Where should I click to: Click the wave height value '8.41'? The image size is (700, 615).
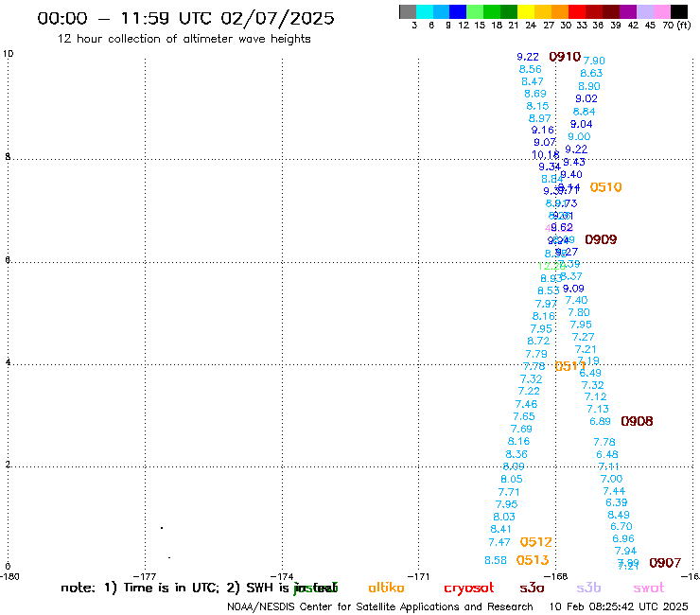tap(501, 529)
